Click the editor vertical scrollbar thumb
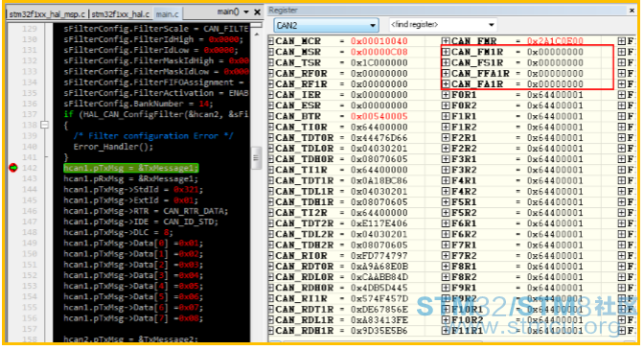This screenshot has height=350, width=644. [256, 157]
